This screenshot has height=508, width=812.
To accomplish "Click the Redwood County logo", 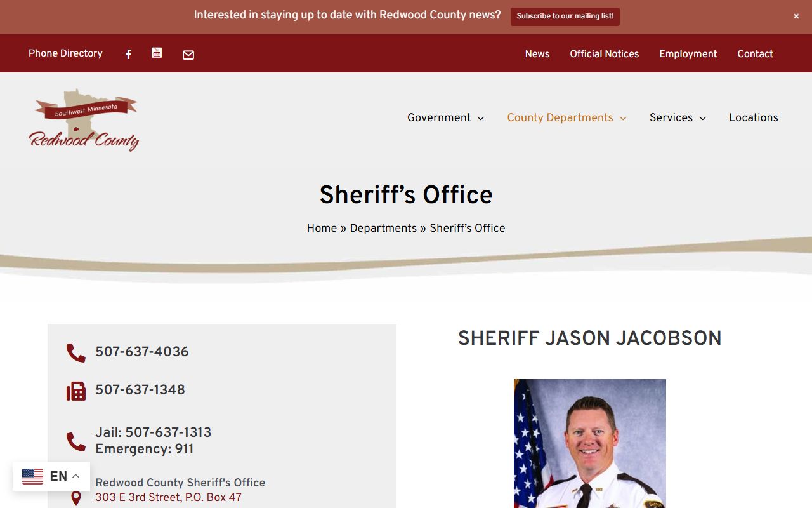I will pyautogui.click(x=84, y=120).
